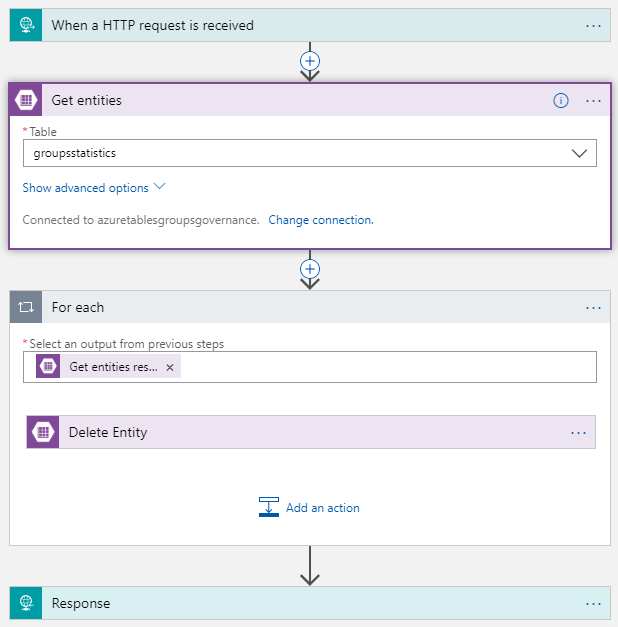Open the HTTP request trigger ellipsis menu
The width and height of the screenshot is (618, 627).
click(x=593, y=25)
